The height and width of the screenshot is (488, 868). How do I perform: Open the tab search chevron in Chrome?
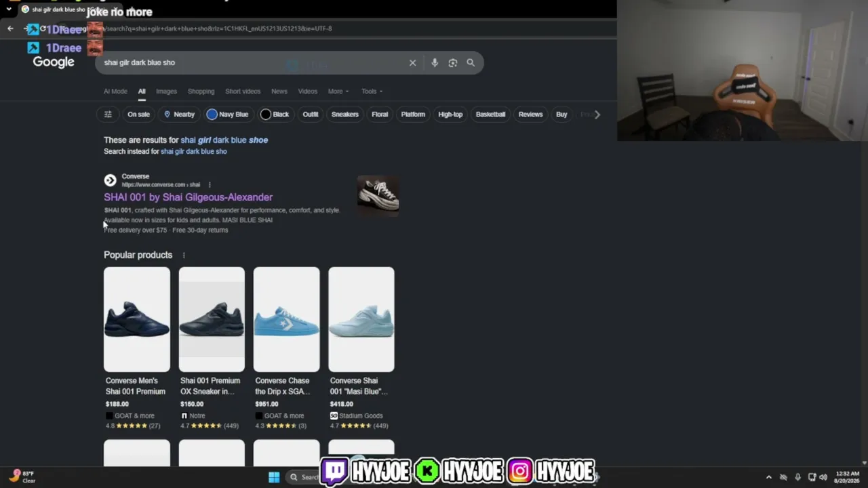click(8, 9)
